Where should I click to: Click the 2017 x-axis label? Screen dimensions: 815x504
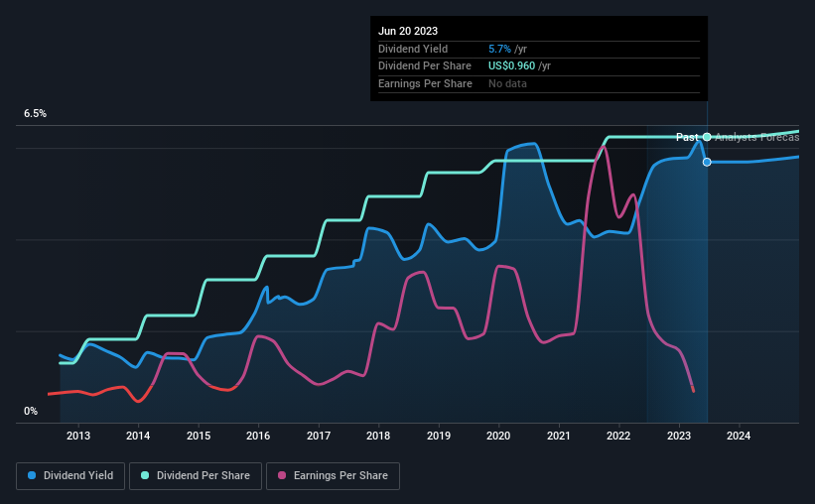[319, 436]
